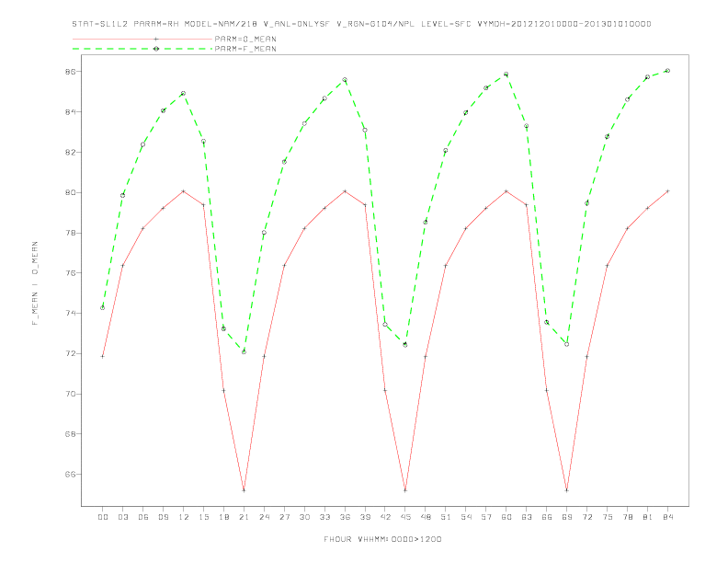Image resolution: width=728 pixels, height=563 pixels.
Task: Click x-axis tick label 57
Action: click(486, 517)
